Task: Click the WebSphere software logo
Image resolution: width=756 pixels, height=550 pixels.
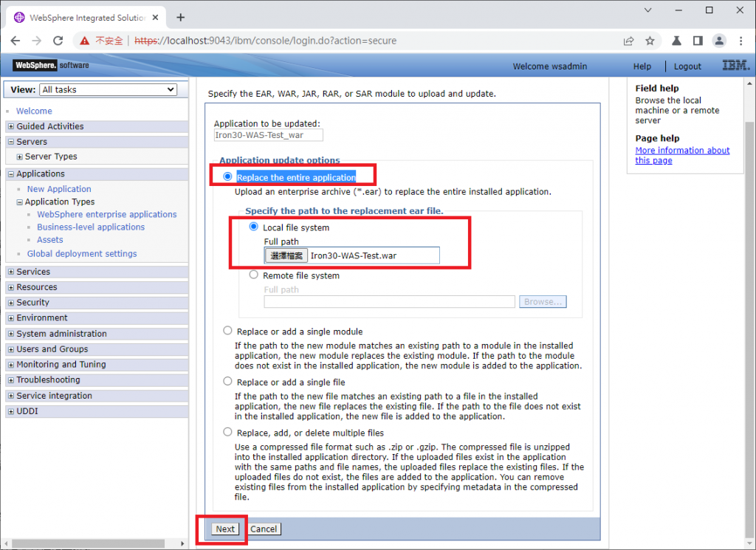Action: [51, 65]
